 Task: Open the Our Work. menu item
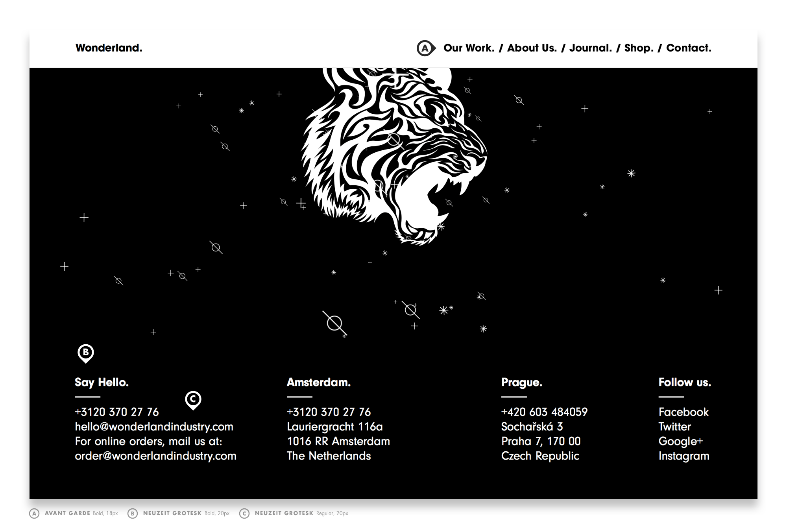469,48
